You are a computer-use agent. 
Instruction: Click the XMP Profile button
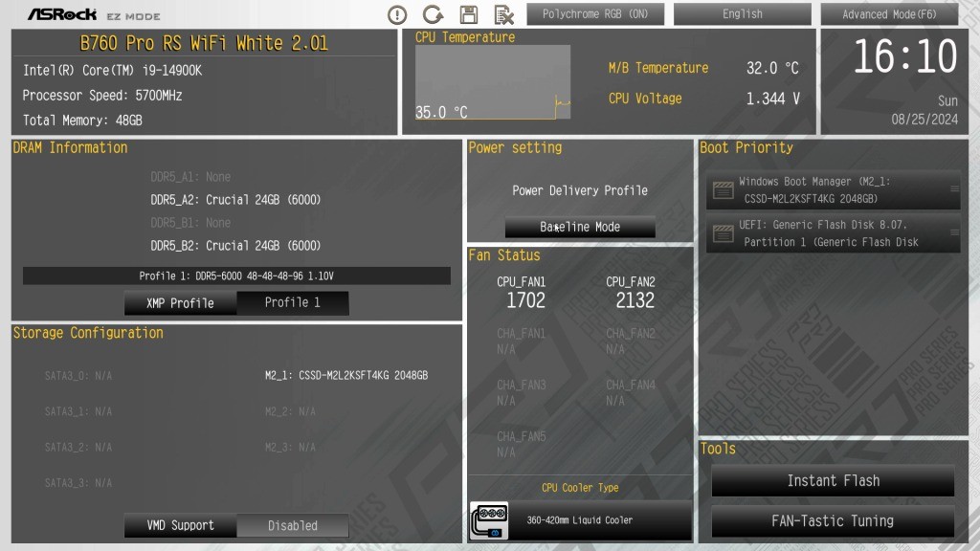[x=180, y=303]
